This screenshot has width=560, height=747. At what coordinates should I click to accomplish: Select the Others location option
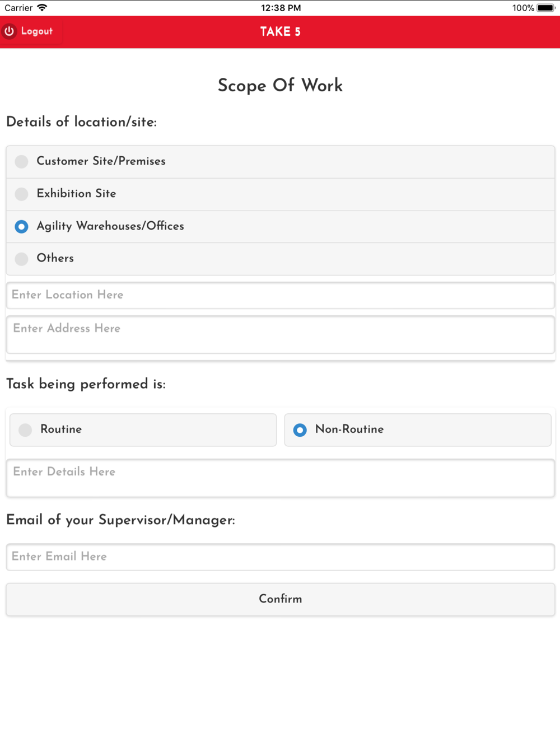coord(21,259)
